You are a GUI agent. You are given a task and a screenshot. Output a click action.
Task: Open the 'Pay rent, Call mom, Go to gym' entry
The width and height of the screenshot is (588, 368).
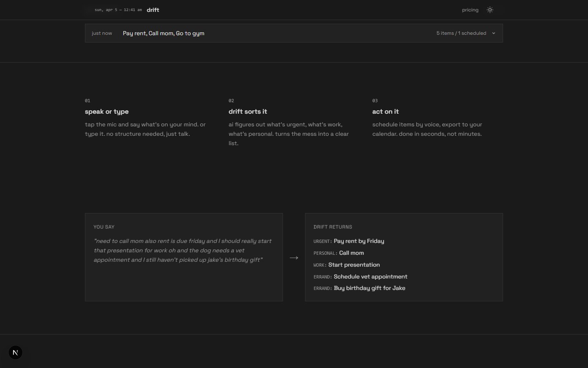pos(163,33)
